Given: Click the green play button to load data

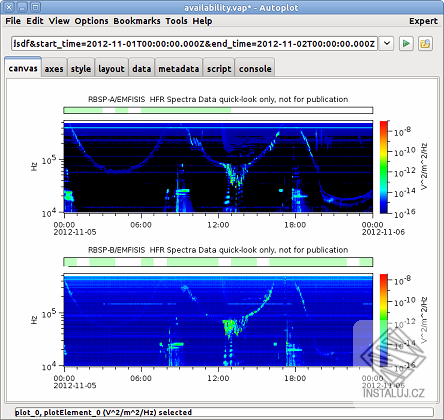Looking at the screenshot, I should [x=406, y=44].
